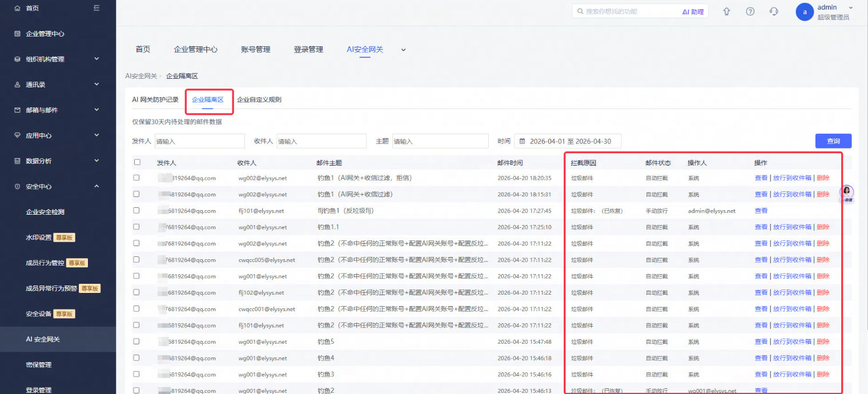Open the 首页 top navigation tab
Screen dimensions: 868x394
click(x=143, y=49)
